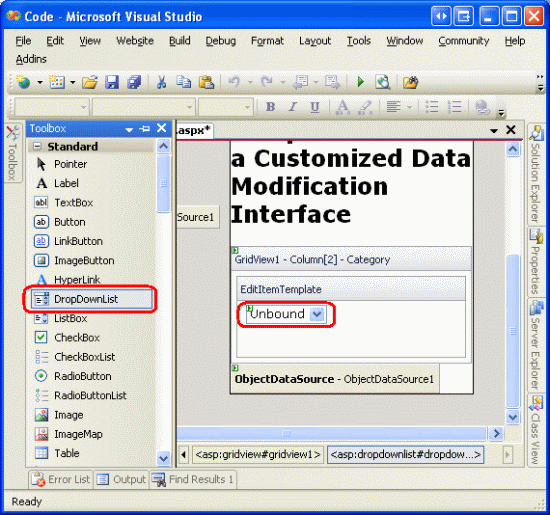
Task: Toggle Italic formatting button
Action: (293, 107)
